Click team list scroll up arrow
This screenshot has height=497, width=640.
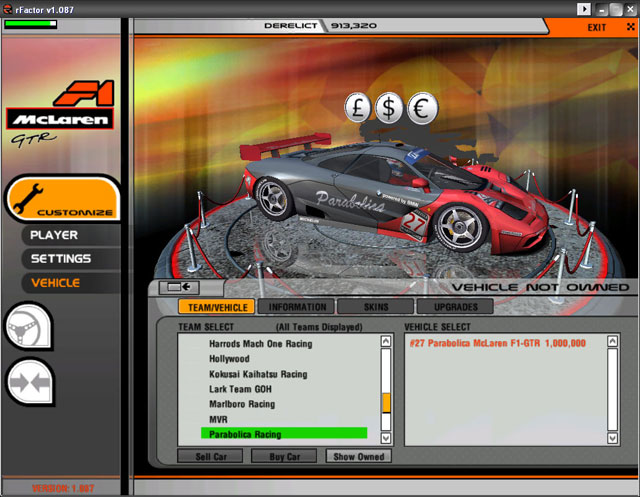pos(386,341)
